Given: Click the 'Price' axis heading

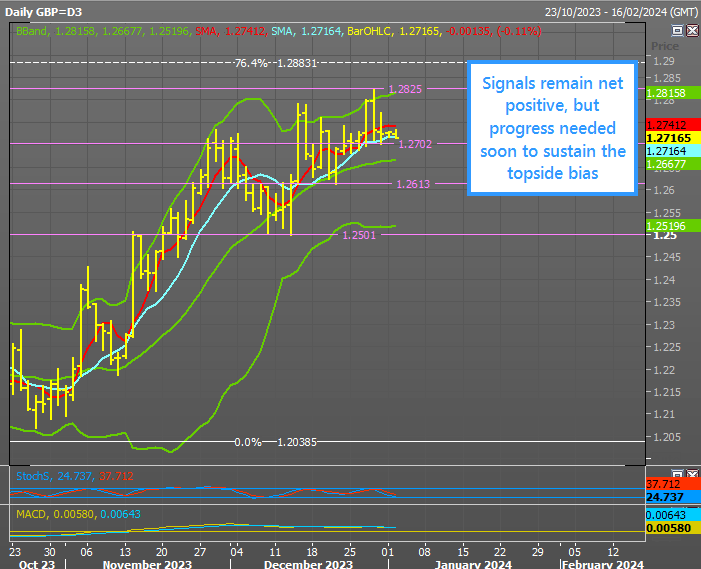Looking at the screenshot, I should (x=664, y=46).
